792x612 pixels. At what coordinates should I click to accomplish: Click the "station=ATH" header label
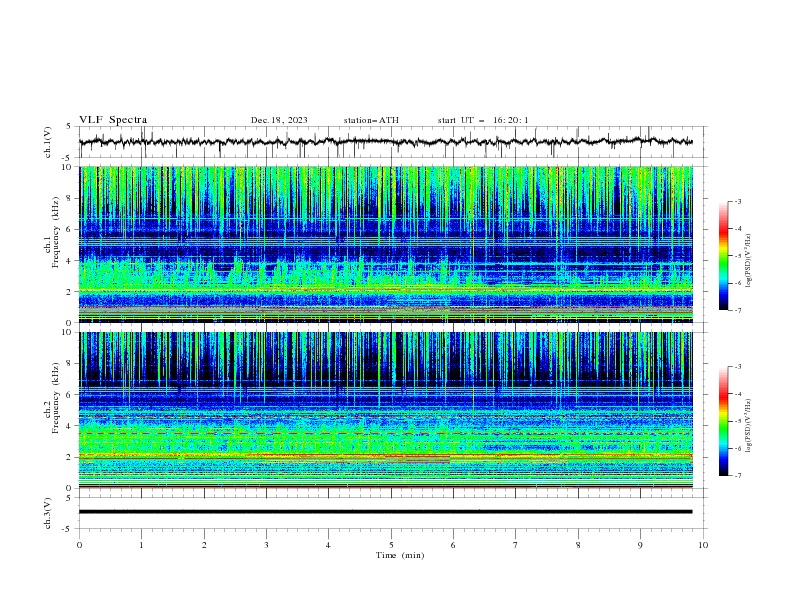click(371, 120)
